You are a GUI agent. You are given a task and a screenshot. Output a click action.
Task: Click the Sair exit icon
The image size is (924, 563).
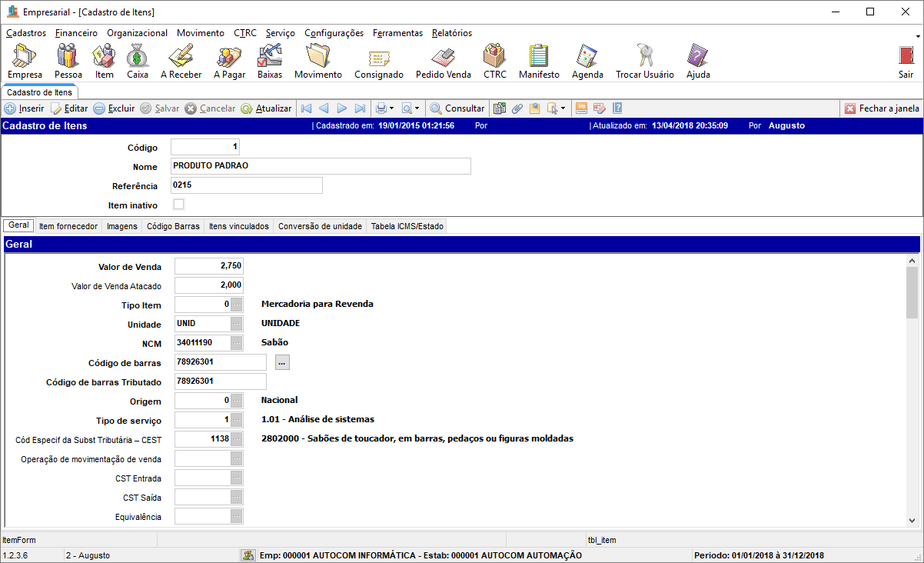(x=906, y=61)
